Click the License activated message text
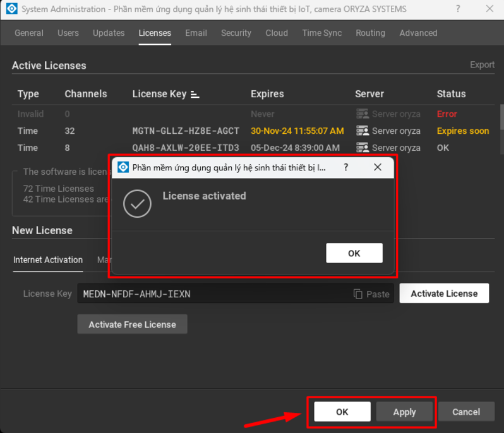The height and width of the screenshot is (433, 504). pyautogui.click(x=205, y=196)
